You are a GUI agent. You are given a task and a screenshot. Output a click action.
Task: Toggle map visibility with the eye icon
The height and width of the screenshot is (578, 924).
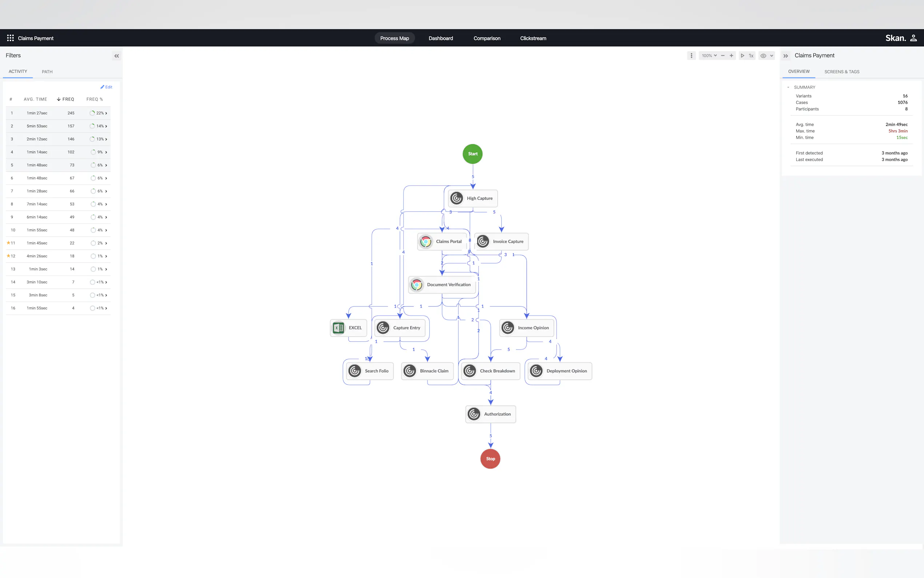pyautogui.click(x=763, y=56)
